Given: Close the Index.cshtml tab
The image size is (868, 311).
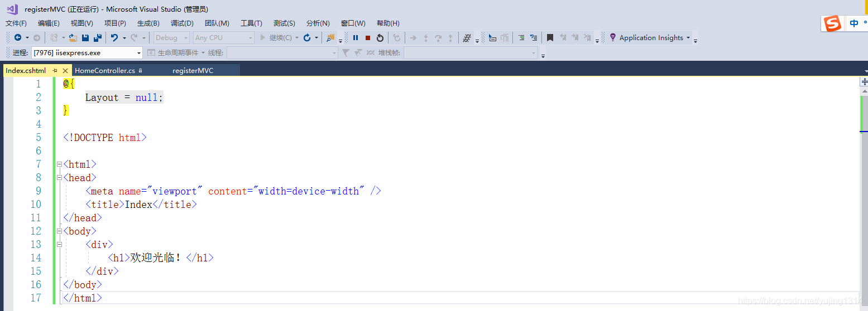Looking at the screenshot, I should (65, 71).
